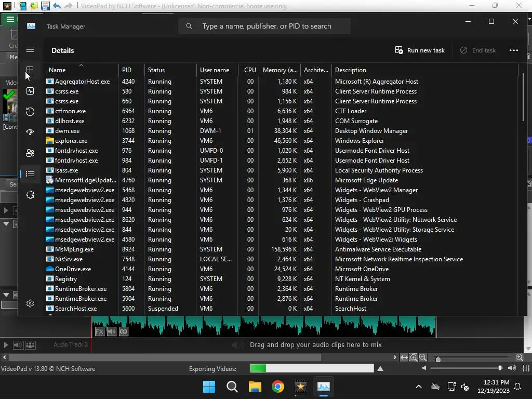Toggle the volume speaker icon in status bar
Viewport: 532px width, 399px height.
512,368
